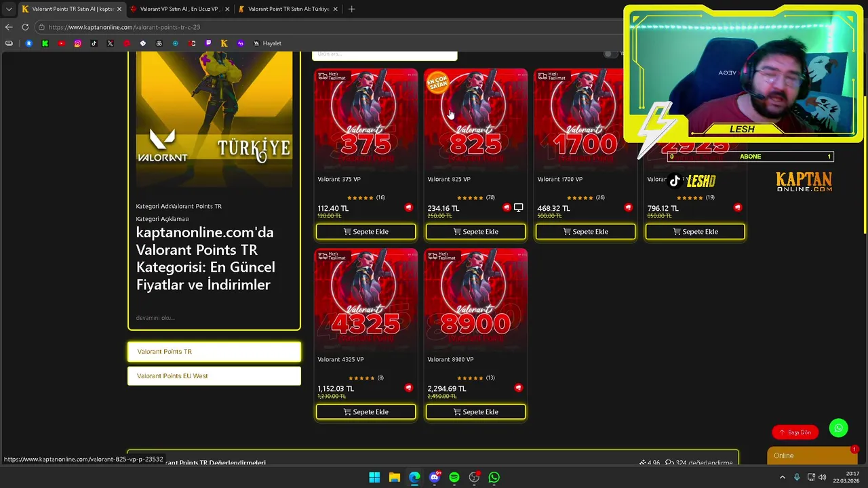
Task: Toggle the switch next to the search field
Action: coord(611,54)
